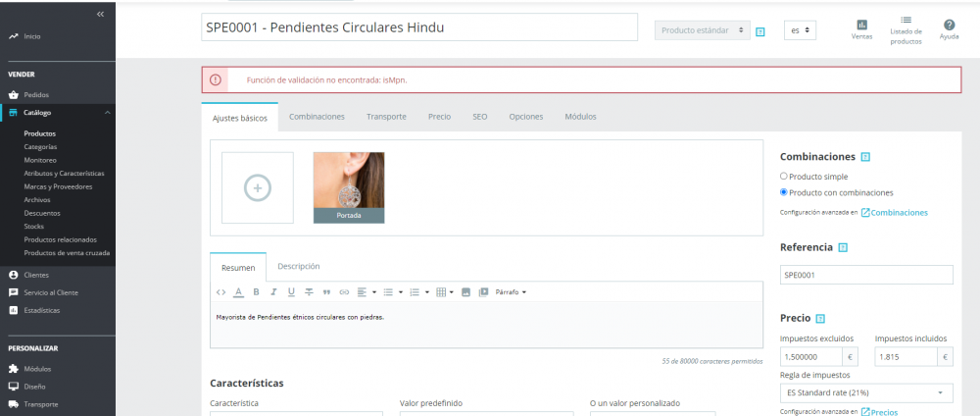Screen dimensions: 980x416
Task: Open Transporte section in sidebar
Action: 40,405
